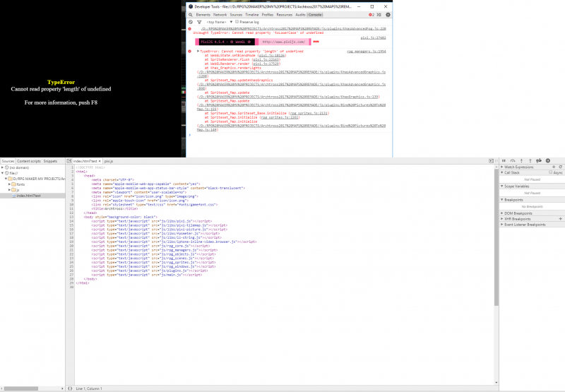
Task: Expand the fonts folder arrow
Action: [9, 184]
